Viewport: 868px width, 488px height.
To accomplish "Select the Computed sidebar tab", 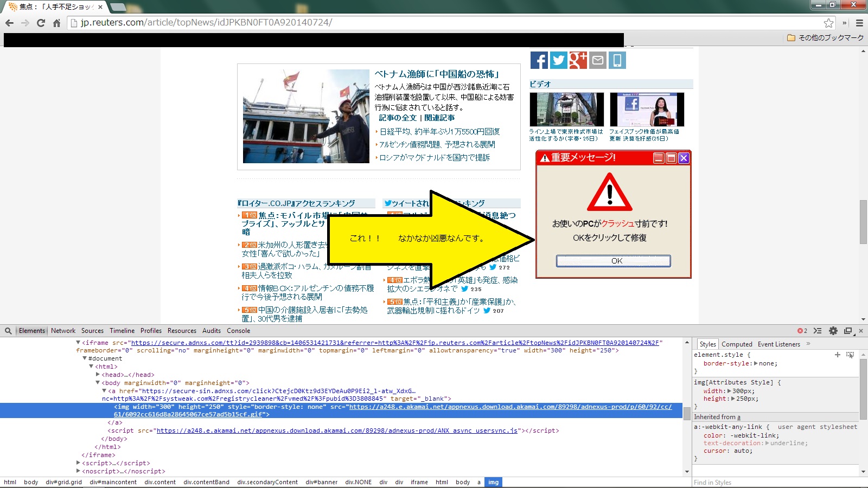I will [x=737, y=344].
